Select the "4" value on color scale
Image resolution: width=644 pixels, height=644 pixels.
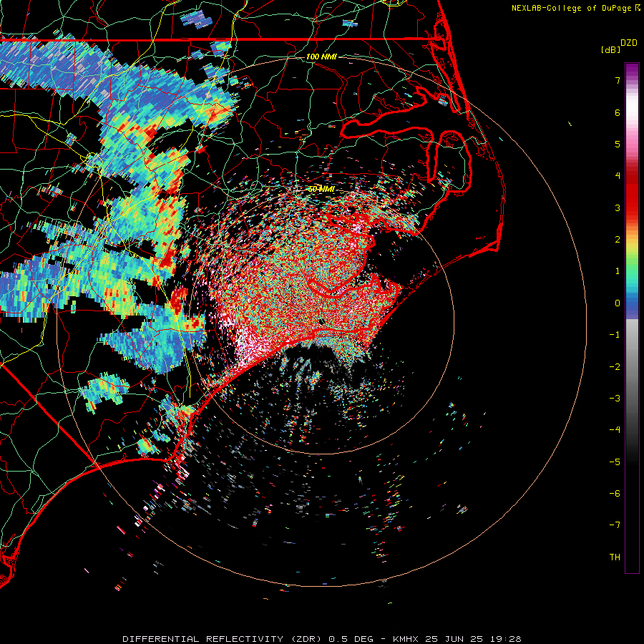point(618,176)
